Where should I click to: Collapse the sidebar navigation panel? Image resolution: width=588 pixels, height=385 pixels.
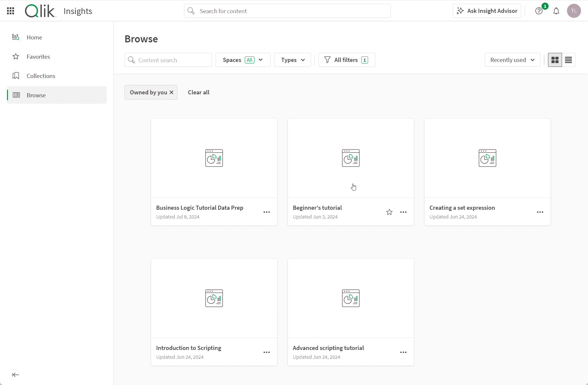[15, 374]
